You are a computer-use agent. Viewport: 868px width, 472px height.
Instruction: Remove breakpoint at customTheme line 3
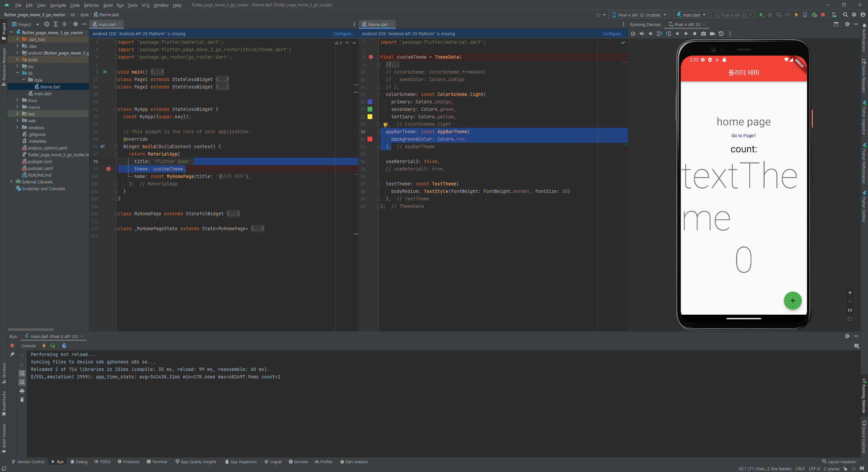tap(371, 57)
